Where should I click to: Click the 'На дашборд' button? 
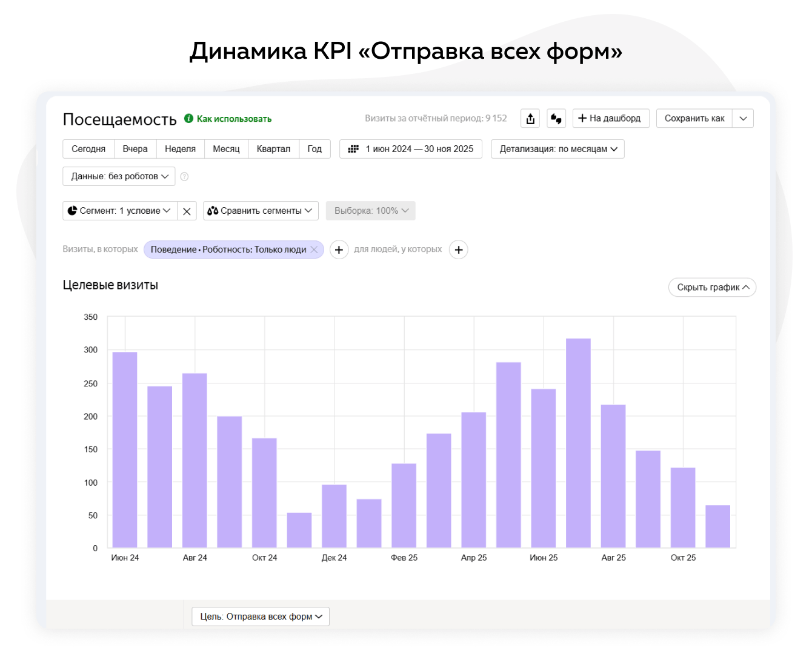(610, 119)
